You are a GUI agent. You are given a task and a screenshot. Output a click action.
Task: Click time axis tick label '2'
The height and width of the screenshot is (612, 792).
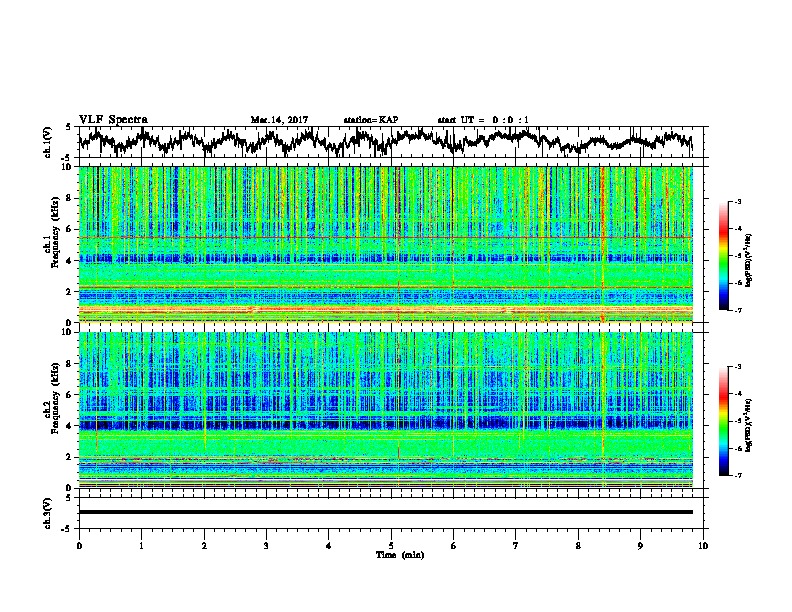(x=204, y=546)
